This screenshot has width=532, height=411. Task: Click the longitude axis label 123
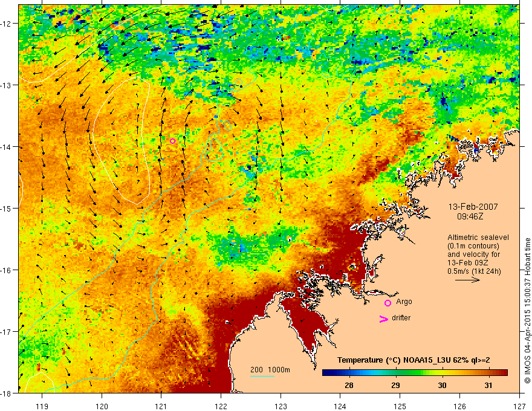[281, 406]
